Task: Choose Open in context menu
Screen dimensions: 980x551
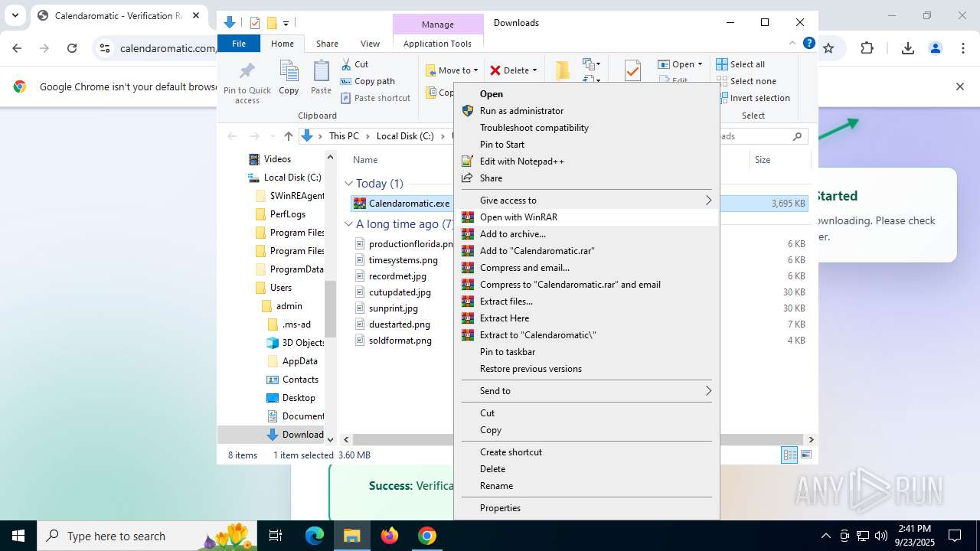Action: [x=586, y=94]
